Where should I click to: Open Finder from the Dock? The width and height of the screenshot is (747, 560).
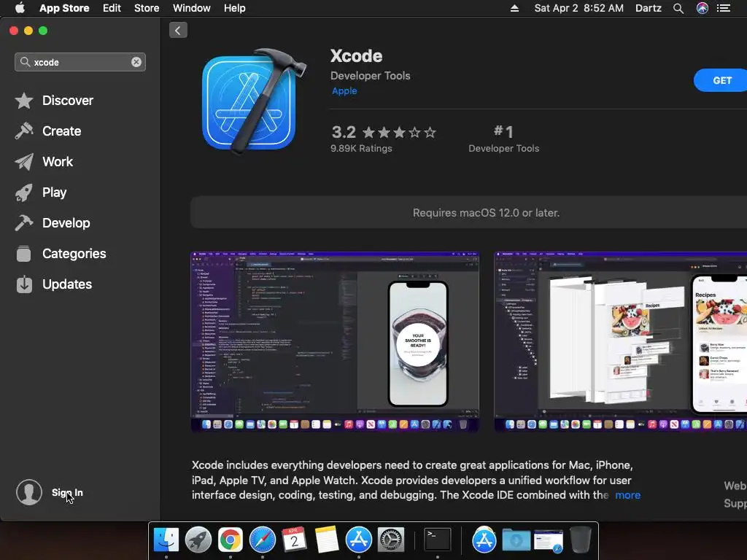tap(166, 540)
